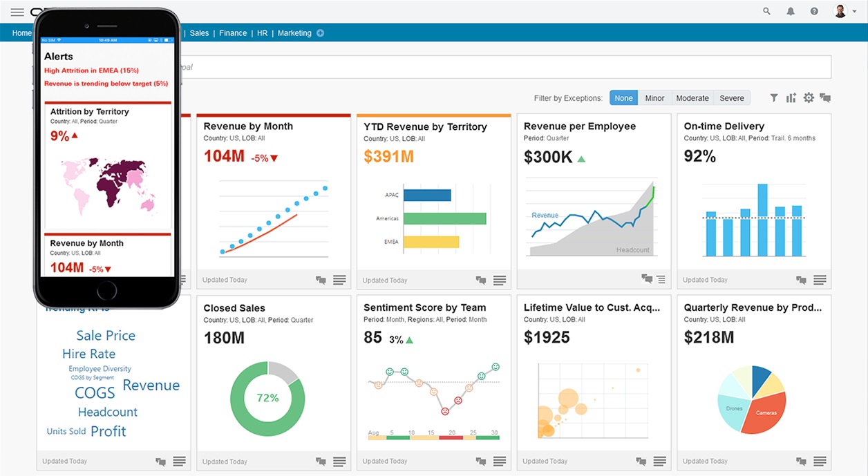Open the dashboard settings gear
The image size is (868, 476).
tap(809, 98)
